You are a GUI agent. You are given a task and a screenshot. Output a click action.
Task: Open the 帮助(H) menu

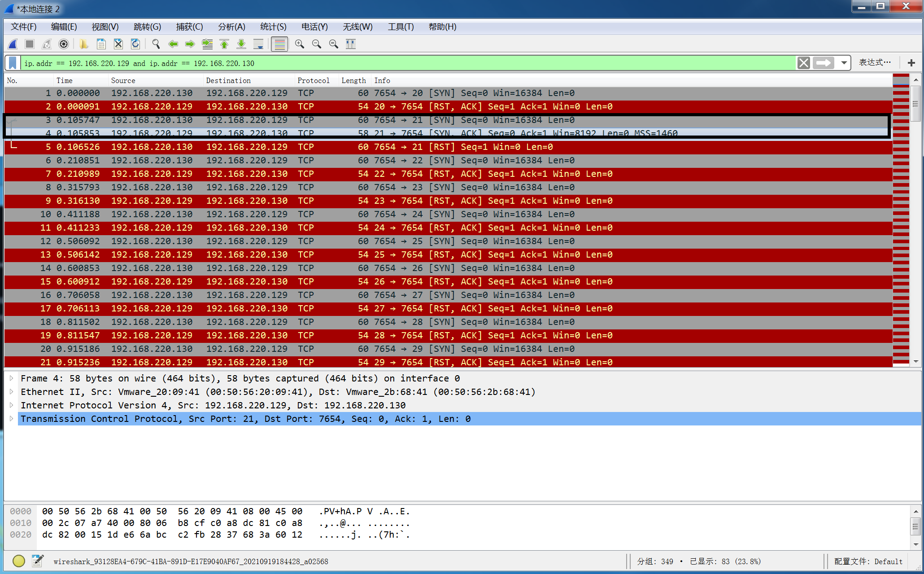coord(442,27)
